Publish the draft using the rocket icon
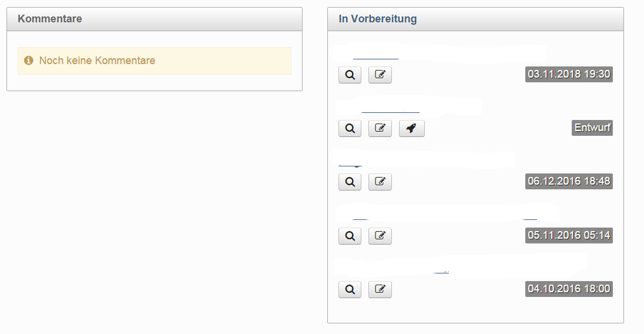 tap(411, 128)
